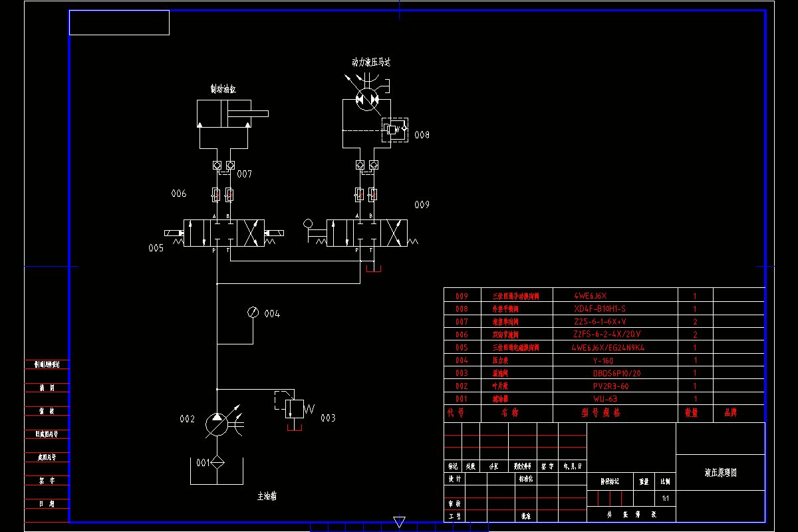Click the callout number 006 in the schematic
The image size is (798, 532).
(179, 194)
